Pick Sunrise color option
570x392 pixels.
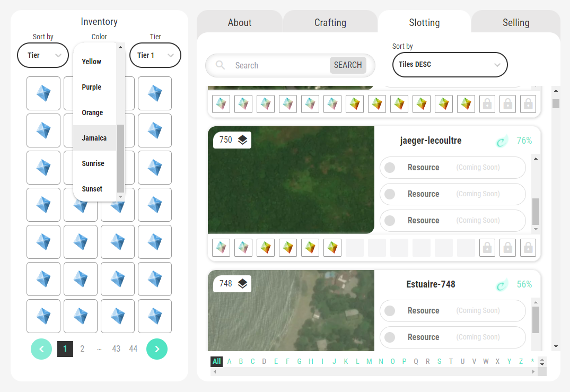pyautogui.click(x=94, y=163)
